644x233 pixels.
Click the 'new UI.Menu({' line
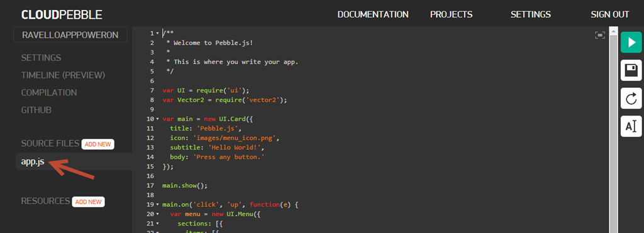tap(215, 214)
